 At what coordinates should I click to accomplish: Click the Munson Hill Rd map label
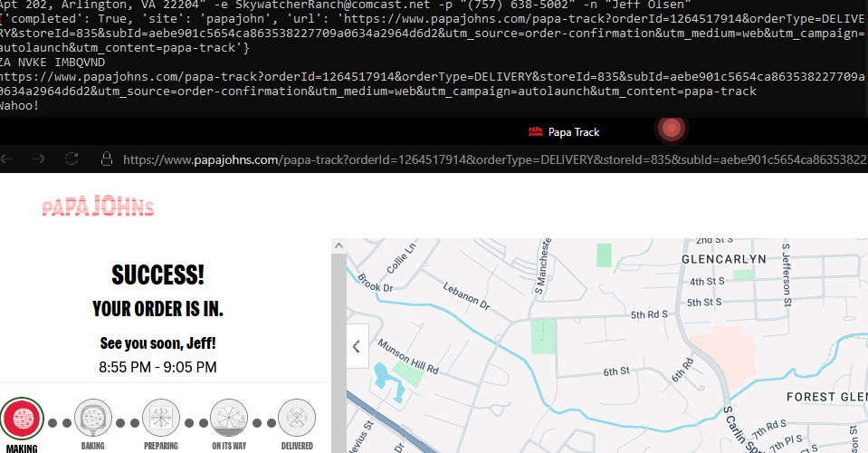[408, 360]
